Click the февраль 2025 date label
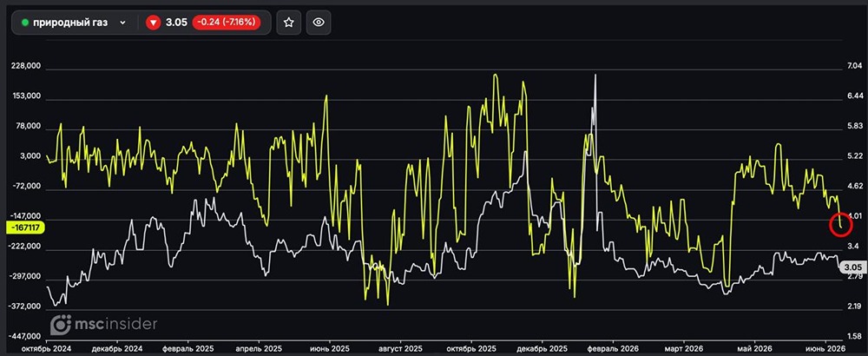 click(x=188, y=349)
